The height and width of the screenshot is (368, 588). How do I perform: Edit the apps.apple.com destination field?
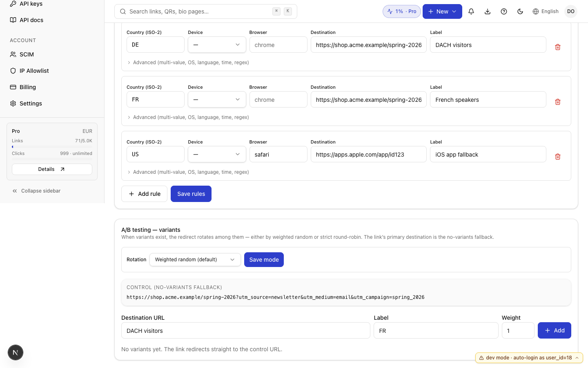(369, 154)
